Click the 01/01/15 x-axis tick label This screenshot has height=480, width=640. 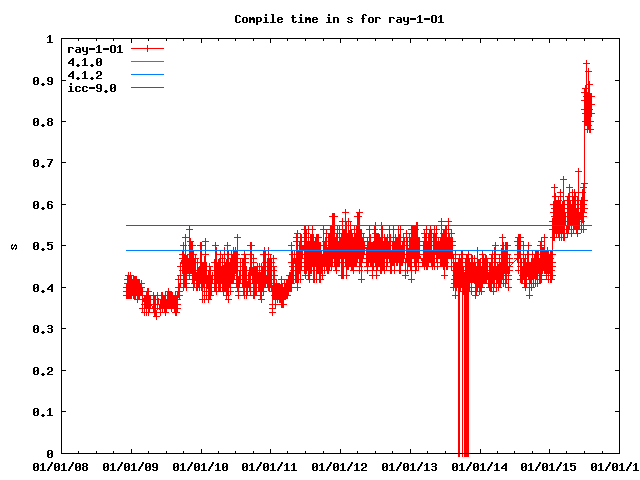[x=551, y=466]
